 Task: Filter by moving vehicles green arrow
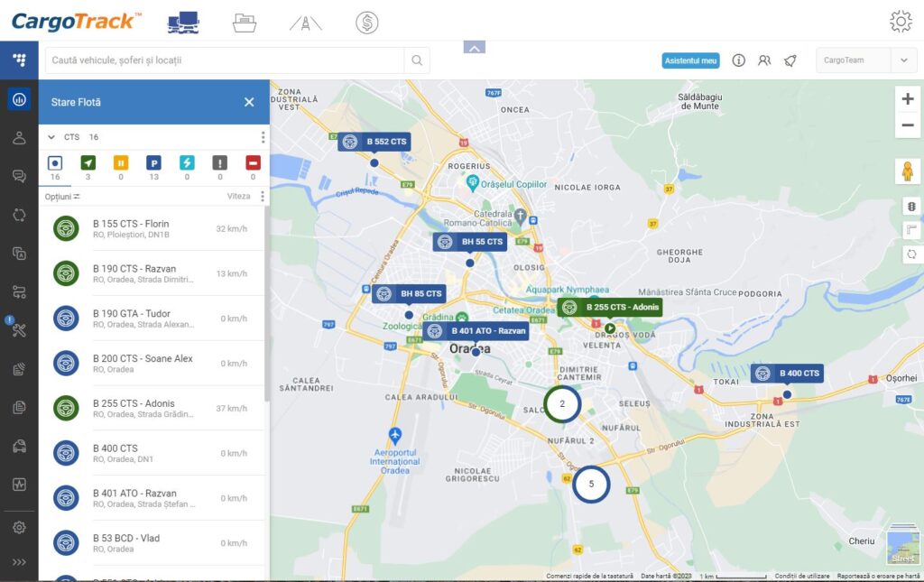(88, 163)
